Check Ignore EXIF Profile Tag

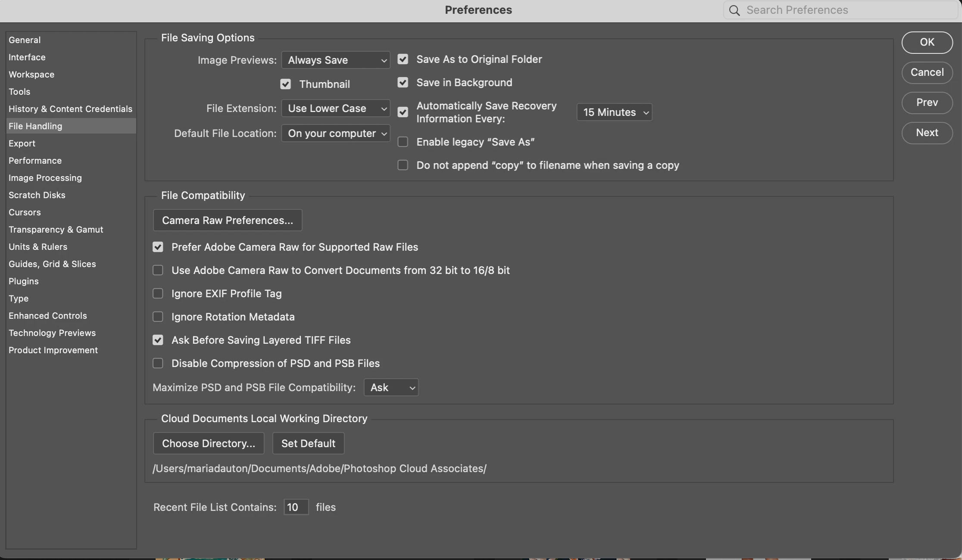[x=158, y=294]
